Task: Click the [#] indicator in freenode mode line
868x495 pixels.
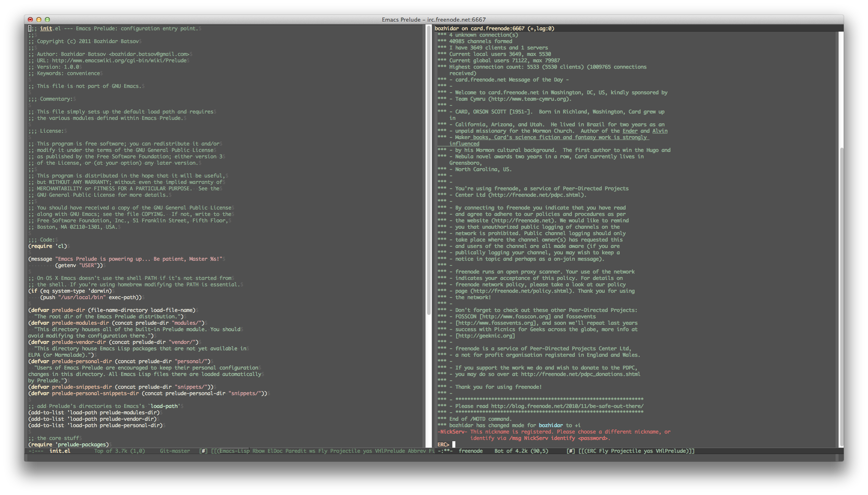Action: pos(571,451)
